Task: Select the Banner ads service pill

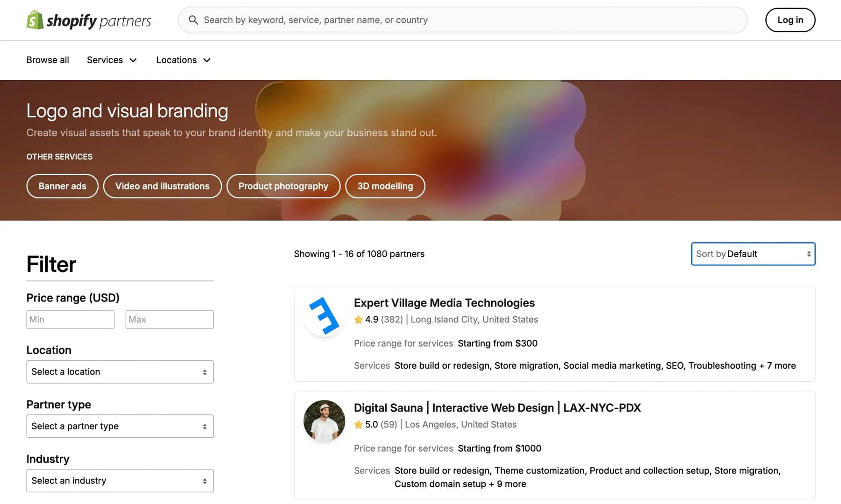Action: point(63,186)
